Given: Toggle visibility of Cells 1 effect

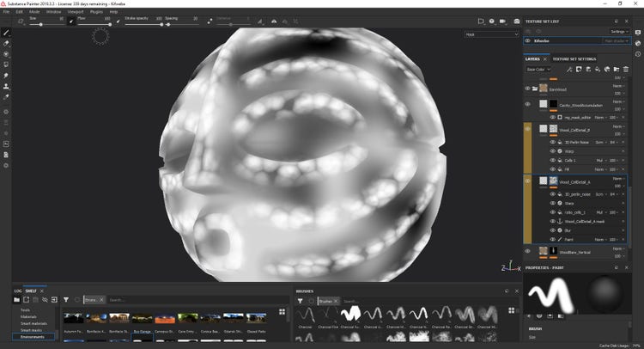Looking at the screenshot, I should [552, 160].
